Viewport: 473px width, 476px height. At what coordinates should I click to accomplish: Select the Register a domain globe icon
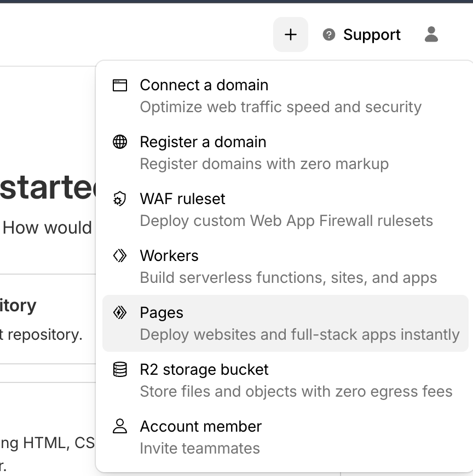pyautogui.click(x=120, y=142)
